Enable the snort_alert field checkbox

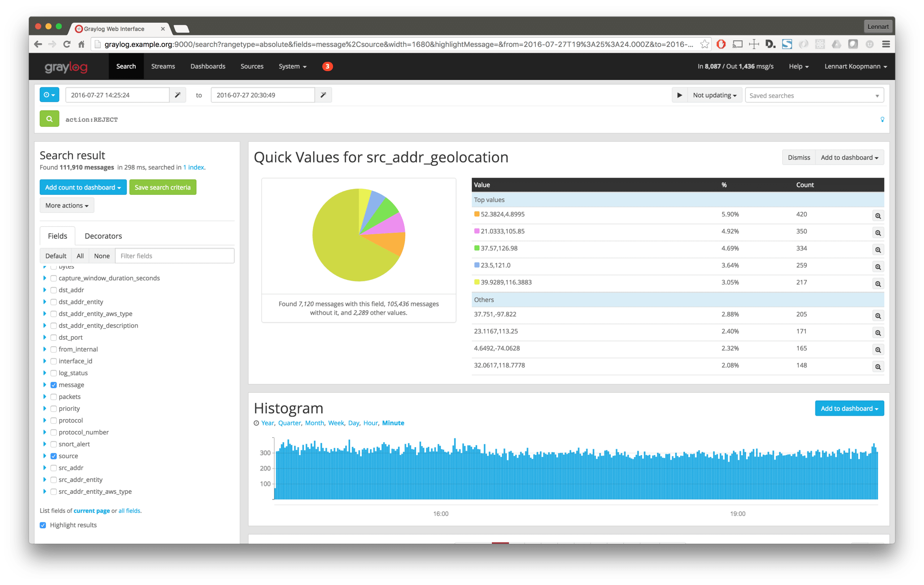(x=54, y=444)
